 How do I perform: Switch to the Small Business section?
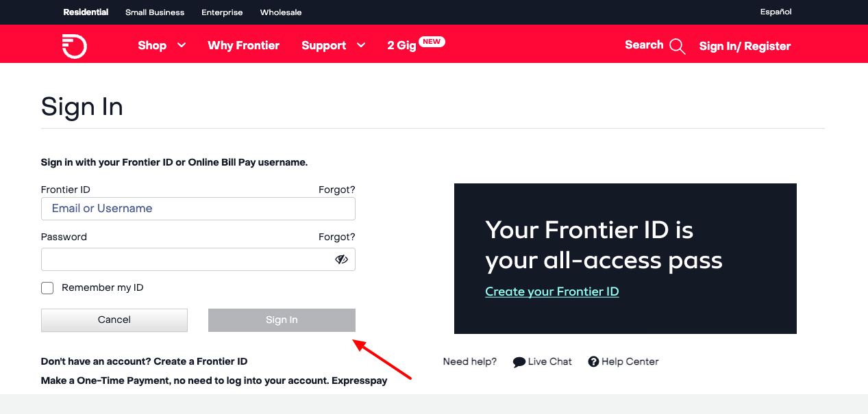154,12
